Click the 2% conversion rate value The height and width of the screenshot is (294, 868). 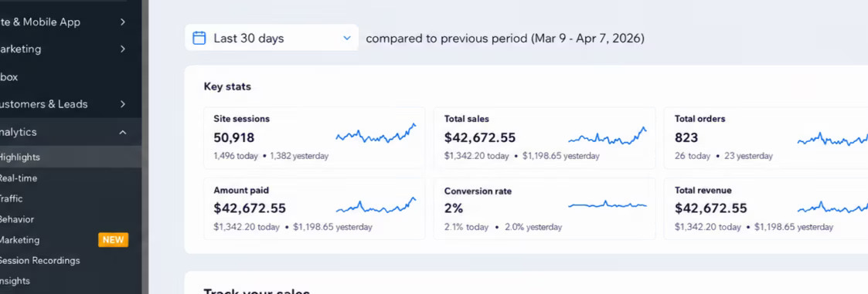click(x=454, y=208)
